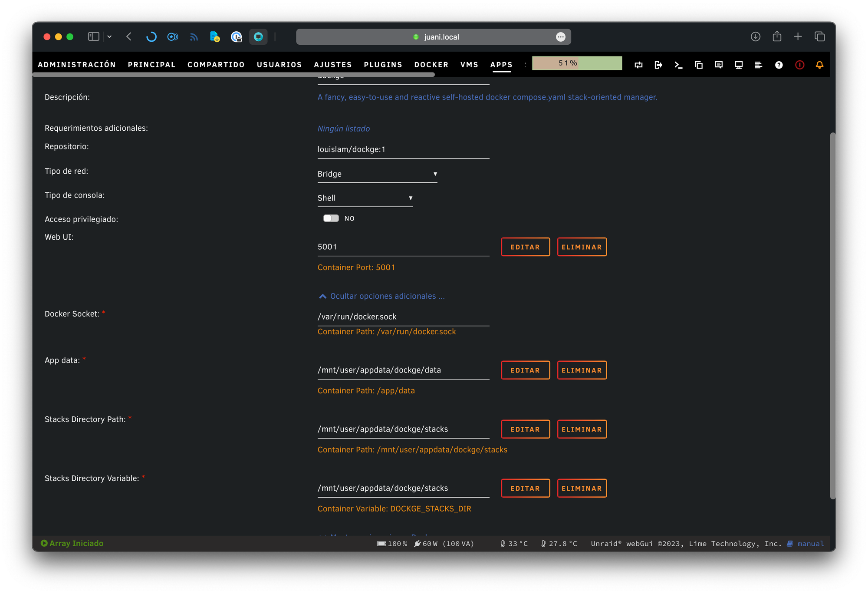Viewport: 868px width, 594px height.
Task: Open the address bar more options button
Action: 561,37
